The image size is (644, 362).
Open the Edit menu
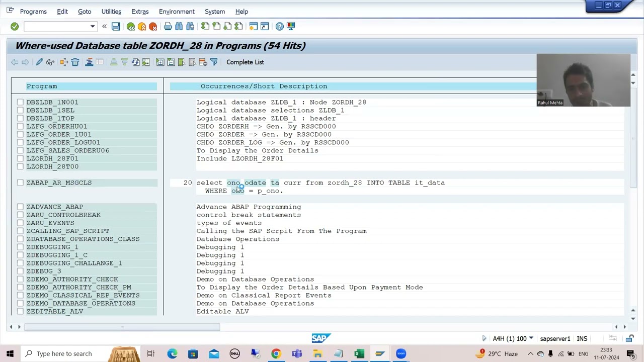pyautogui.click(x=62, y=11)
